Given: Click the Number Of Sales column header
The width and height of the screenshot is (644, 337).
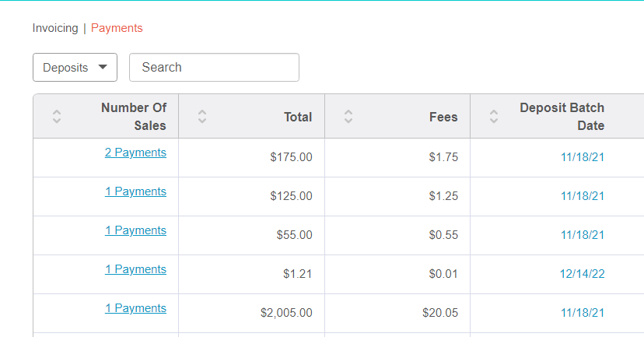Looking at the screenshot, I should (134, 116).
